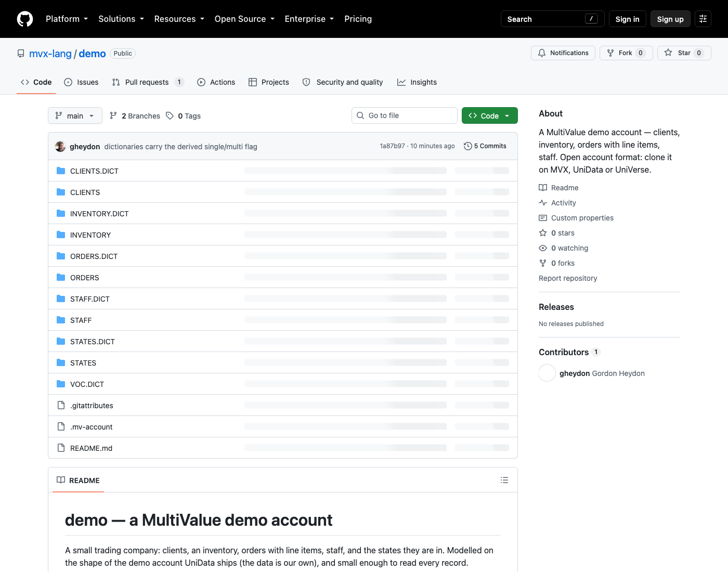Open the green Code dropdown button
This screenshot has height=572, width=728.
point(490,115)
